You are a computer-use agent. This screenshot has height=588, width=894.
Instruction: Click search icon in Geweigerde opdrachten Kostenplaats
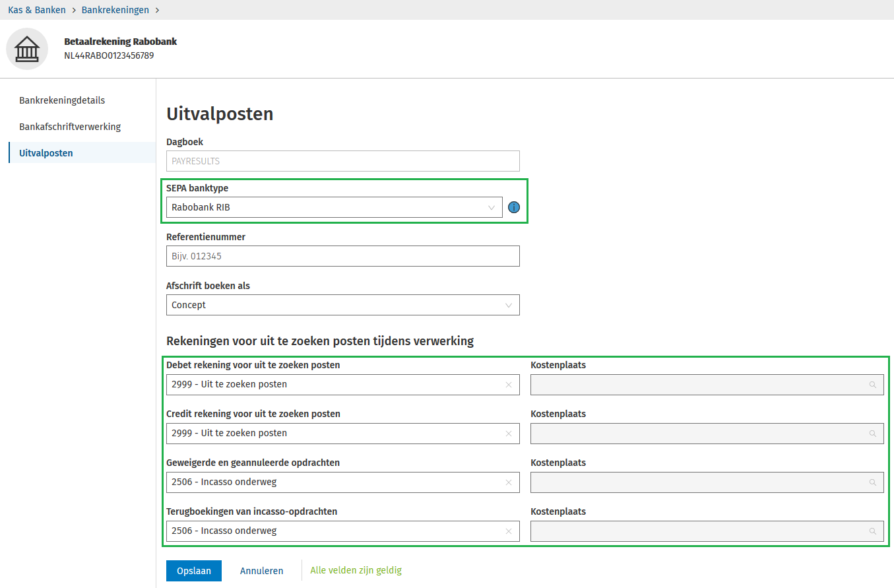point(872,482)
